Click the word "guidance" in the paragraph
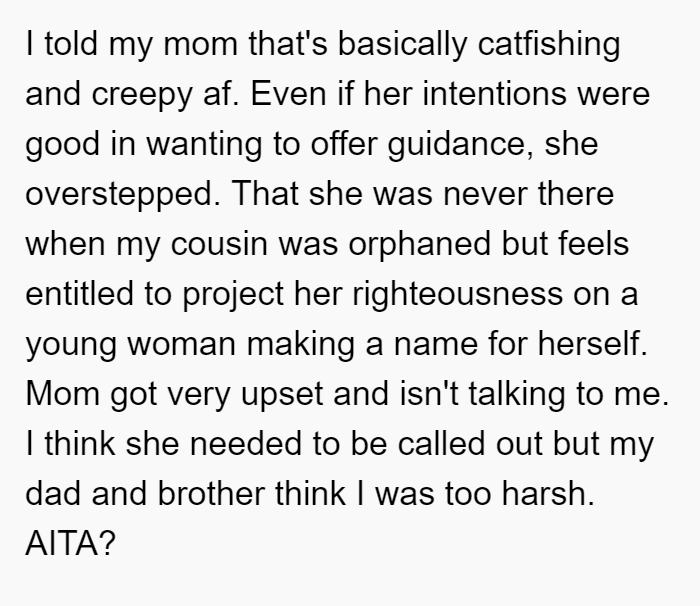Screen dimensions: 700x606 point(460,144)
